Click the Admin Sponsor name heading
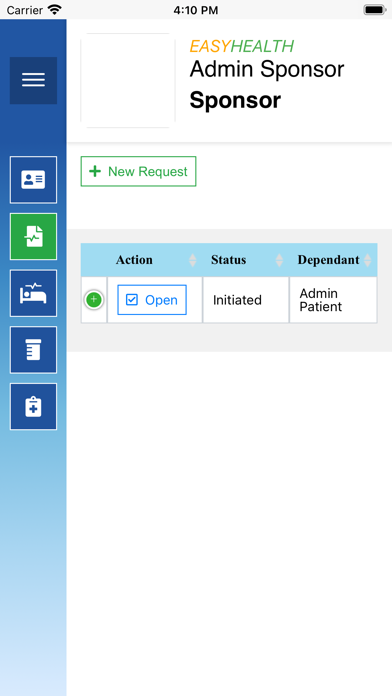392x696 pixels. (x=267, y=69)
